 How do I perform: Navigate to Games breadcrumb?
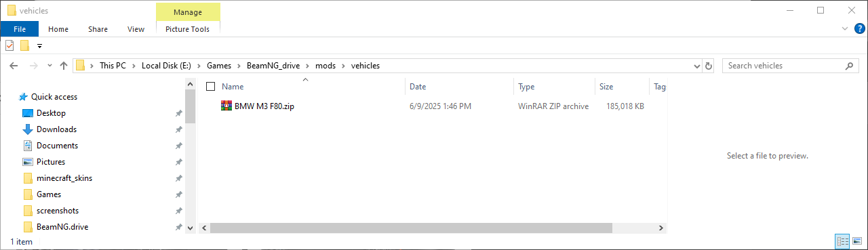pos(219,66)
